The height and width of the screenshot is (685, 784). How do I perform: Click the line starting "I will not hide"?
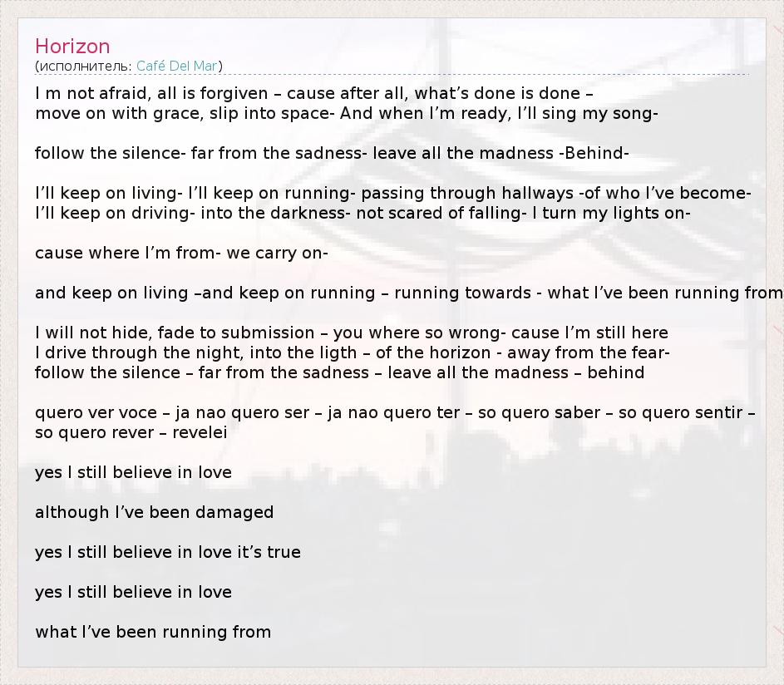click(x=351, y=333)
